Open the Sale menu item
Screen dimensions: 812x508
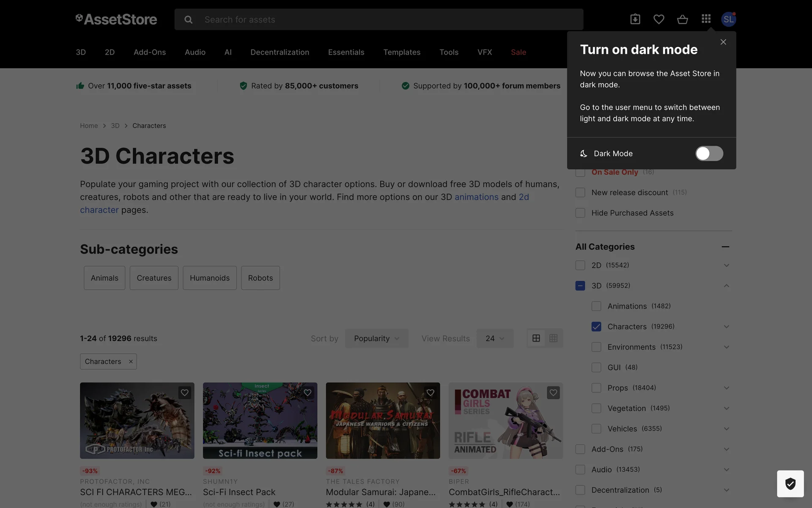518,52
